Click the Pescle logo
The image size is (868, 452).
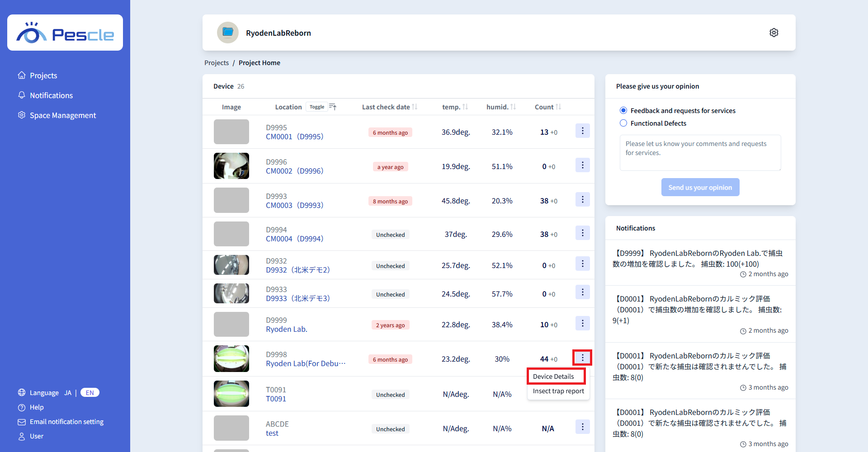pyautogui.click(x=65, y=33)
